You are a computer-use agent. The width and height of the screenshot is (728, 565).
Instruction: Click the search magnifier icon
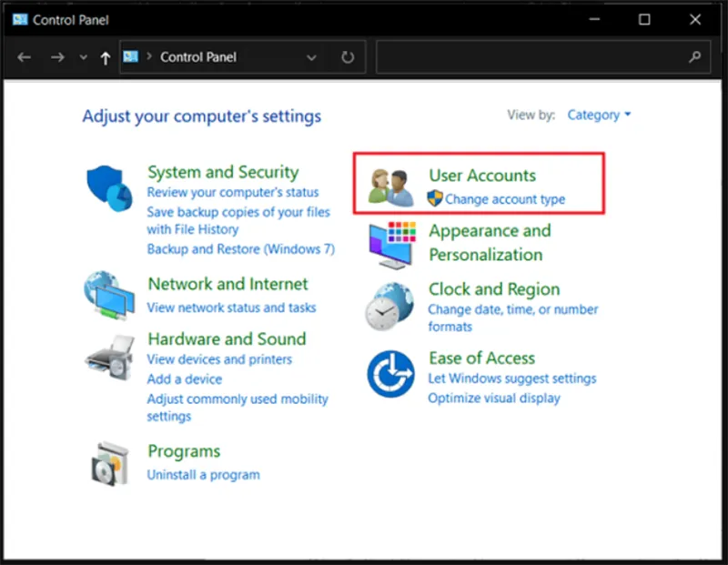point(694,57)
